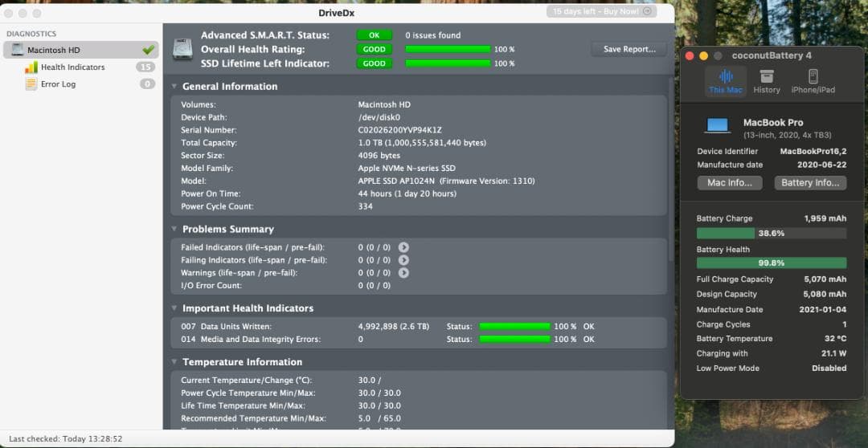Click the Health Indicators count badge 15
Image resolution: width=868 pixels, height=448 pixels.
pyautogui.click(x=145, y=67)
